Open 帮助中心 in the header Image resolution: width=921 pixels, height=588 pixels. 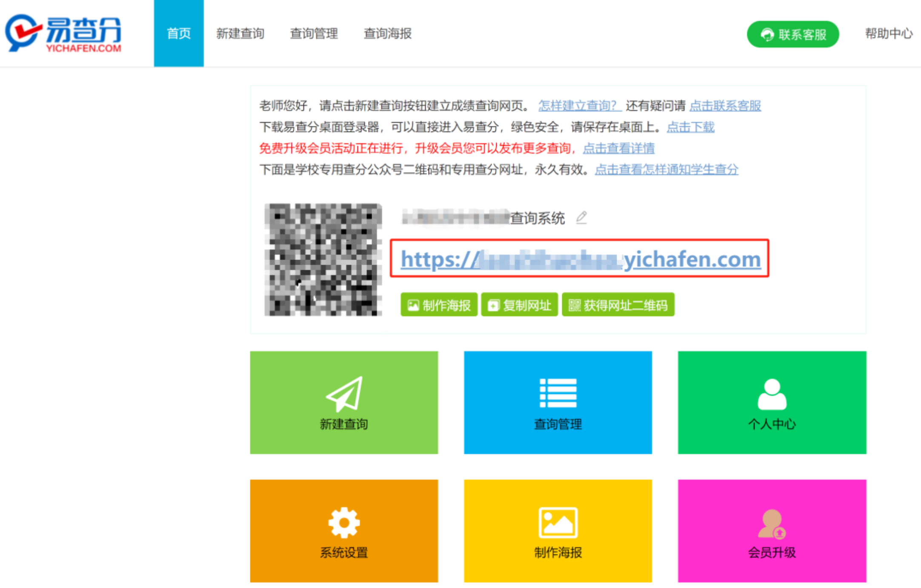889,33
